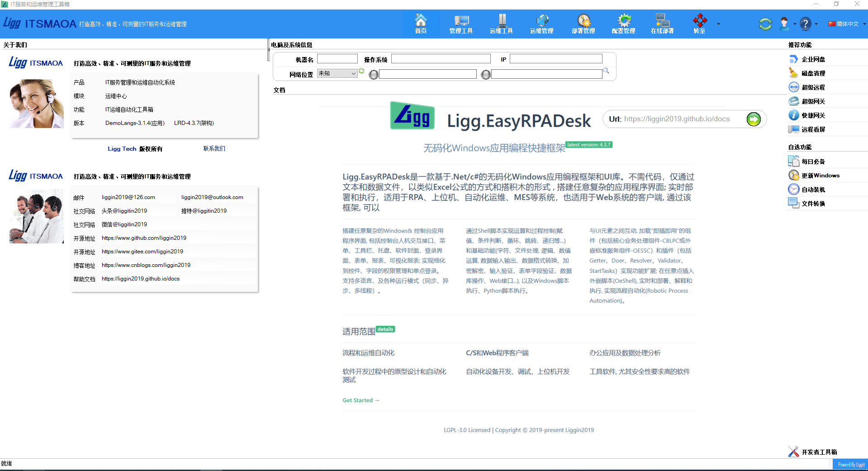Click the 就绪 status bar text
The image size is (868, 471).
[x=6, y=464]
